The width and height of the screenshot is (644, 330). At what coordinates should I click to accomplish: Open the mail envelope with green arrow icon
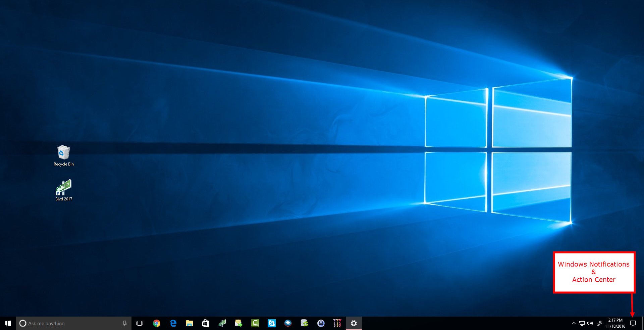pyautogui.click(x=238, y=323)
